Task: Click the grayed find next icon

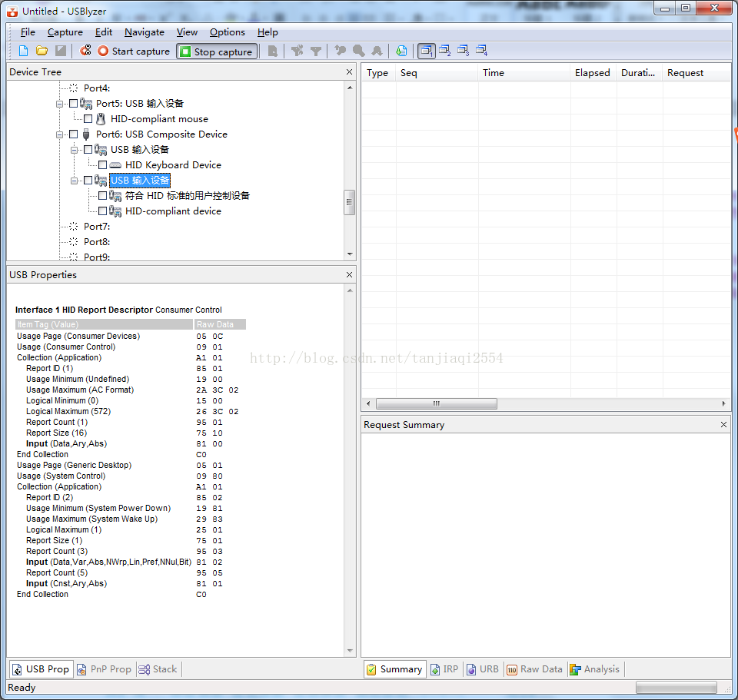Action: coord(377,51)
